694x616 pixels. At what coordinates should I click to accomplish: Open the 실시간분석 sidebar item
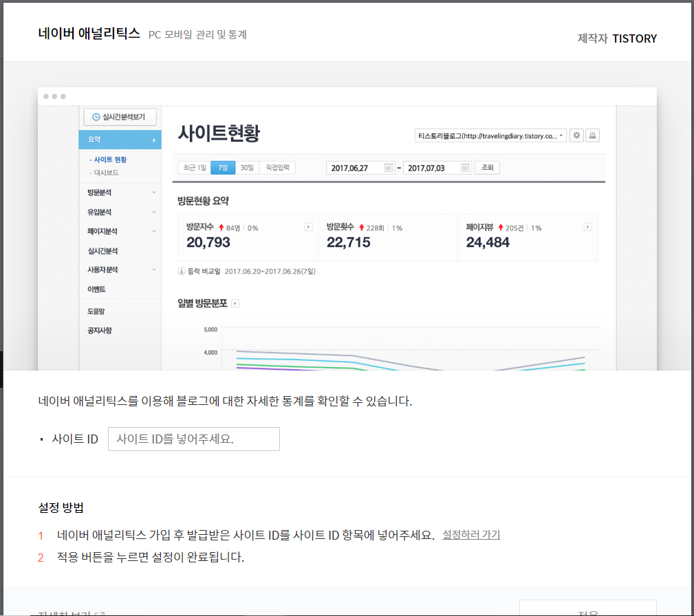coord(102,251)
